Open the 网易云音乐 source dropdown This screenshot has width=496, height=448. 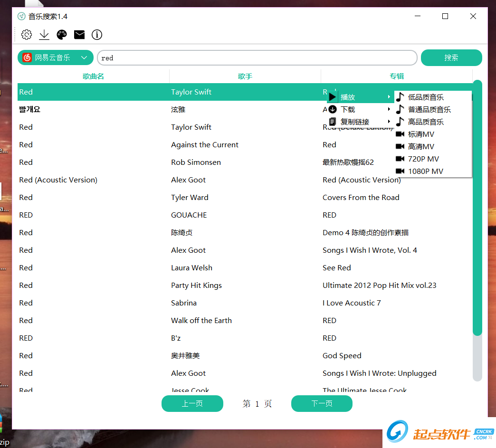pyautogui.click(x=56, y=57)
